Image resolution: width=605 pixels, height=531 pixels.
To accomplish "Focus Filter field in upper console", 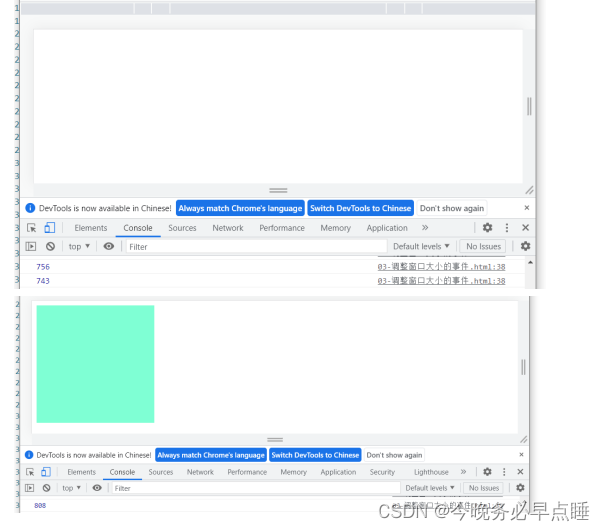I will click(257, 247).
